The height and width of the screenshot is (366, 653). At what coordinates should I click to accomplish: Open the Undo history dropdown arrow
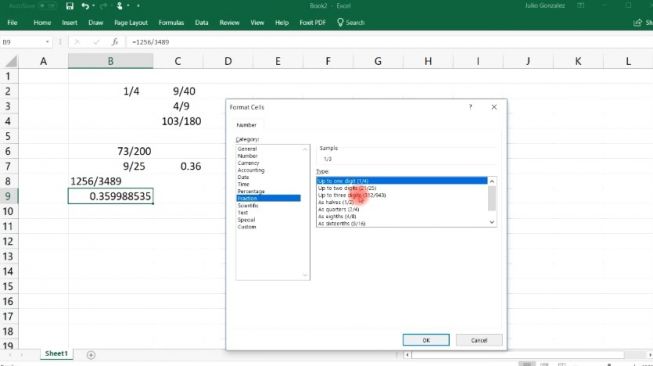[94, 6]
